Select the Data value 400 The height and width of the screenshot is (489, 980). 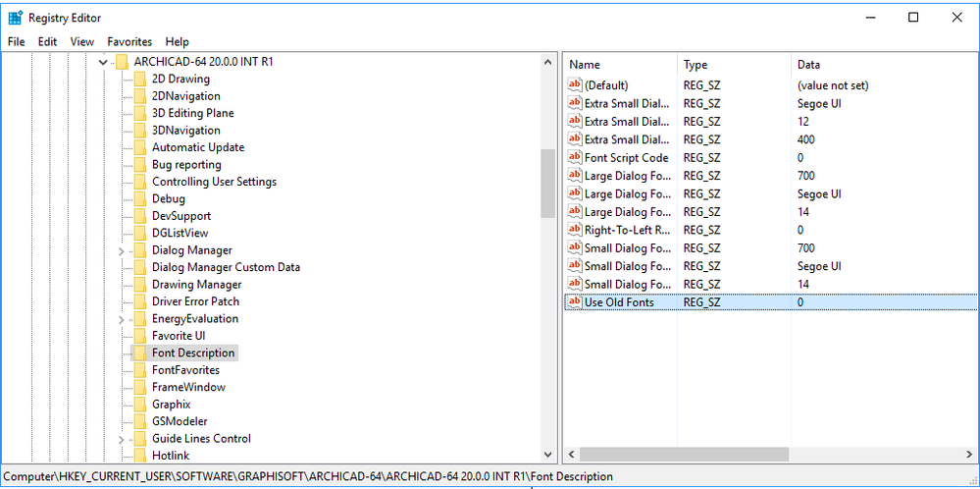(806, 139)
